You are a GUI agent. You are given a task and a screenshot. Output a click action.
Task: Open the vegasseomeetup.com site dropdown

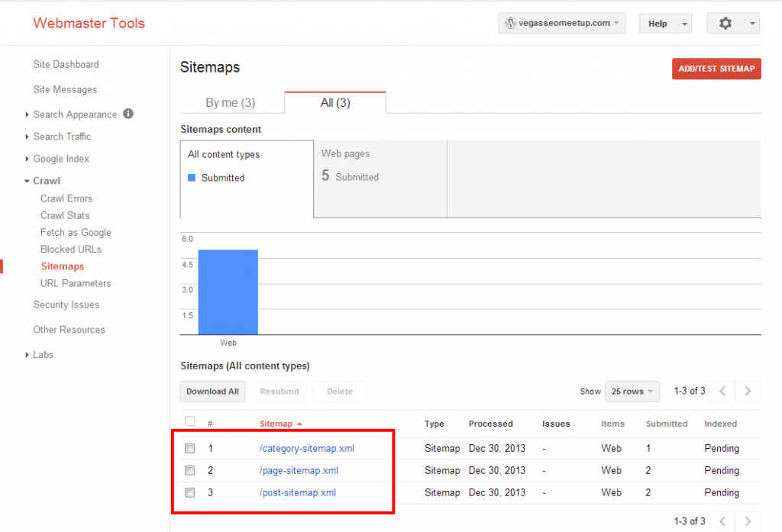tap(561, 23)
